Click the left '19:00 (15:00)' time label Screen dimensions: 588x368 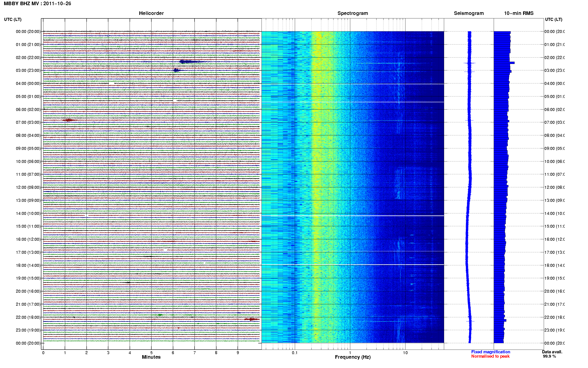pos(28,278)
